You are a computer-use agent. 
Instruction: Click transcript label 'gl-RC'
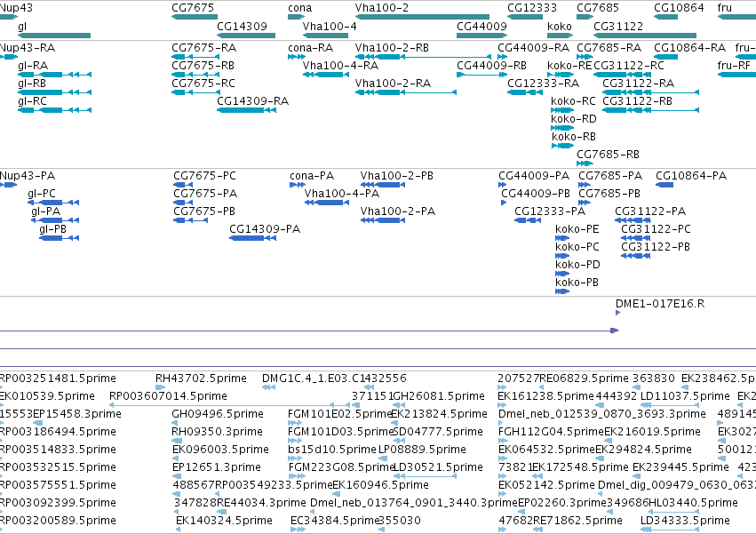click(32, 101)
